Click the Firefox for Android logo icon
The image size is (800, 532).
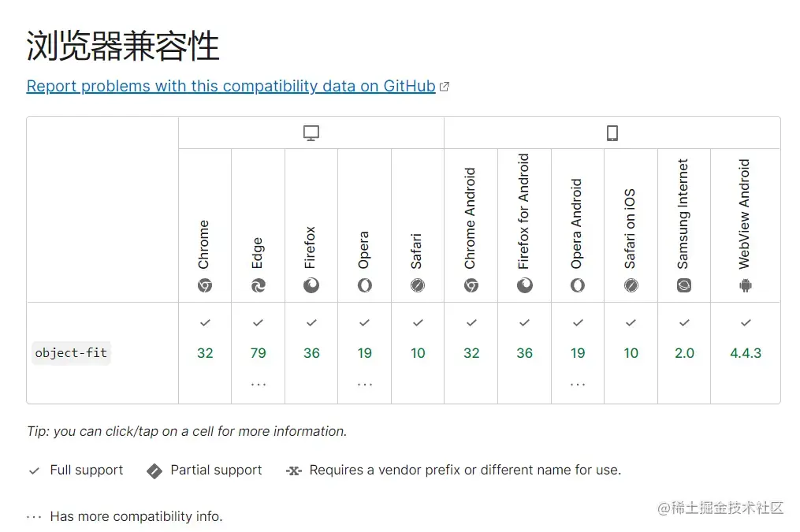tap(524, 286)
